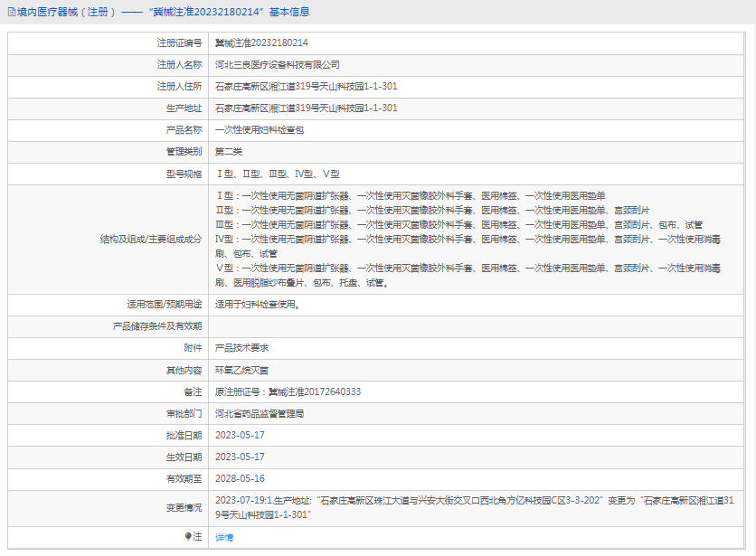The width and height of the screenshot is (756, 556).
Task: Click the 结构及组成/主要组成成分 label
Action: [x=151, y=240]
